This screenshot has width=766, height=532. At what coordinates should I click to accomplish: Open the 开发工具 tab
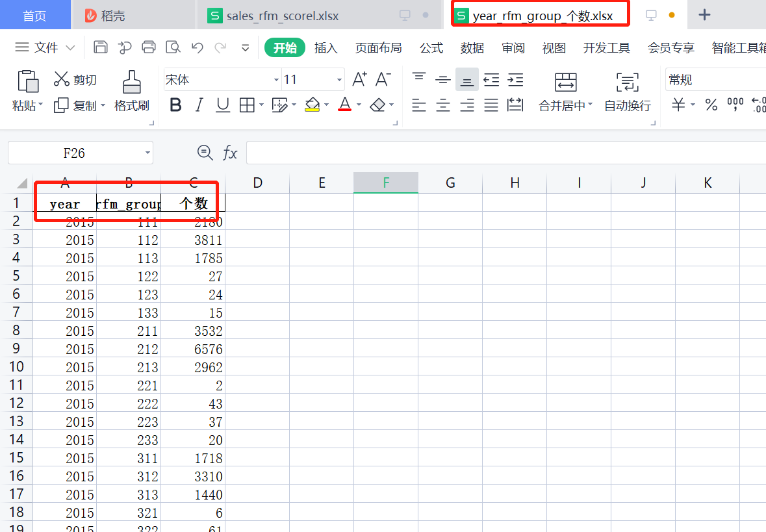point(607,48)
